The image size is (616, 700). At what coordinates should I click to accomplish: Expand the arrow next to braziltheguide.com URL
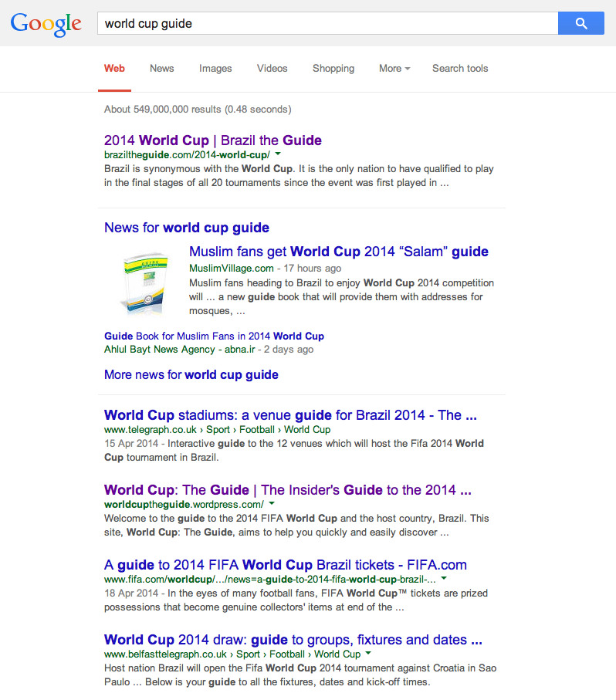pos(278,154)
